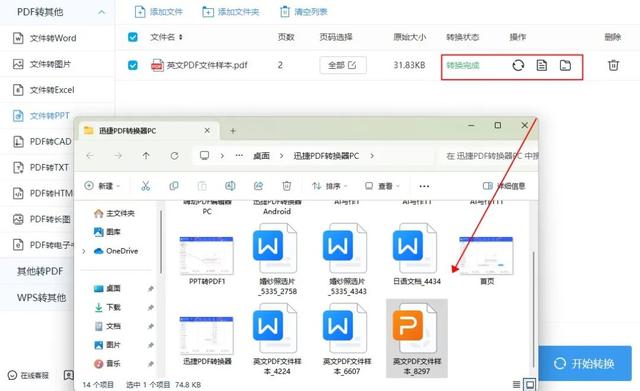The image size is (640, 391).
Task: Select the PPT转PDF1 image thumbnail
Action: coord(207,256)
